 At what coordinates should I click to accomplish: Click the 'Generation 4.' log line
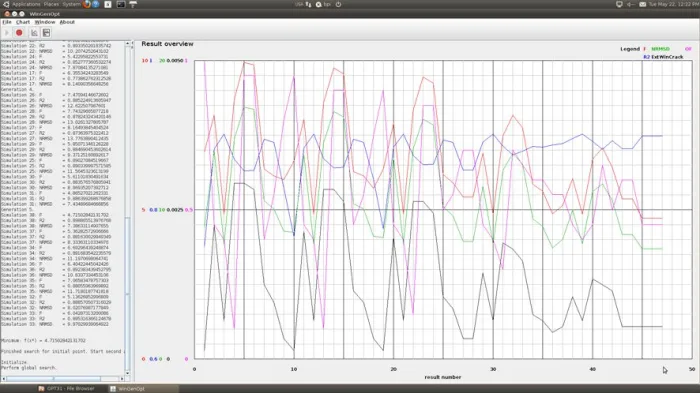[x=17, y=89]
